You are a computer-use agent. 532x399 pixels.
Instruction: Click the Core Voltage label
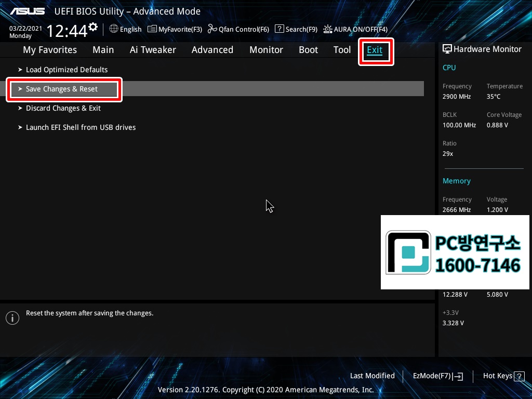tap(504, 115)
